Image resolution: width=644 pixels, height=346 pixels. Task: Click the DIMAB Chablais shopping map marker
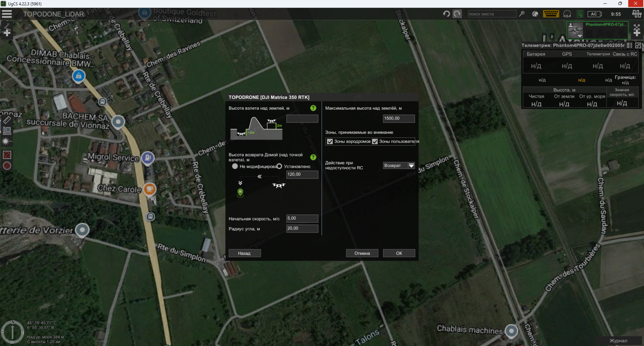pyautogui.click(x=79, y=76)
